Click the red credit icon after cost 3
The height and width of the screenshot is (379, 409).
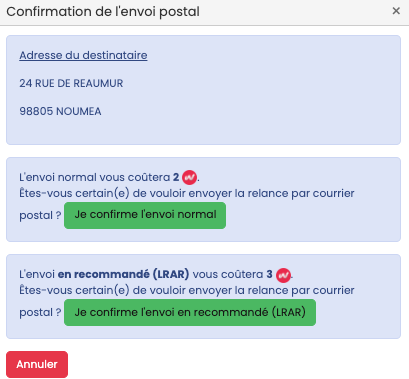pos(284,275)
